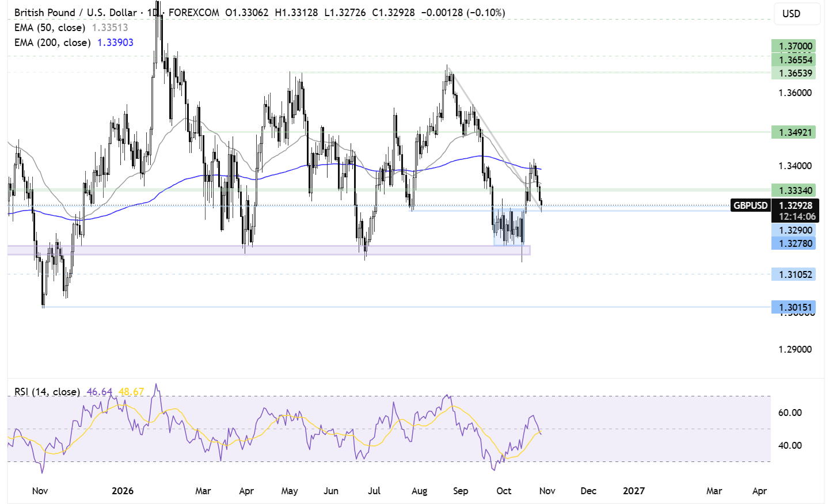Click the 1.33340 price level label

pyautogui.click(x=794, y=190)
